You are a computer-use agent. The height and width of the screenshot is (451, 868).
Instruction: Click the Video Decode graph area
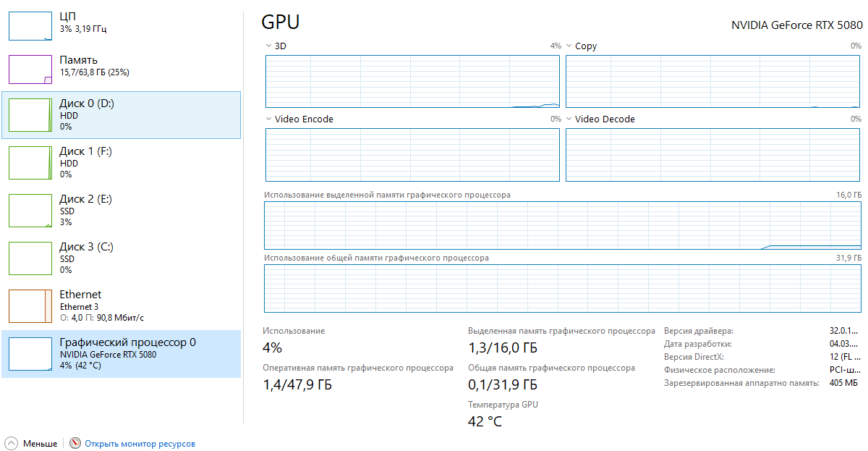713,155
